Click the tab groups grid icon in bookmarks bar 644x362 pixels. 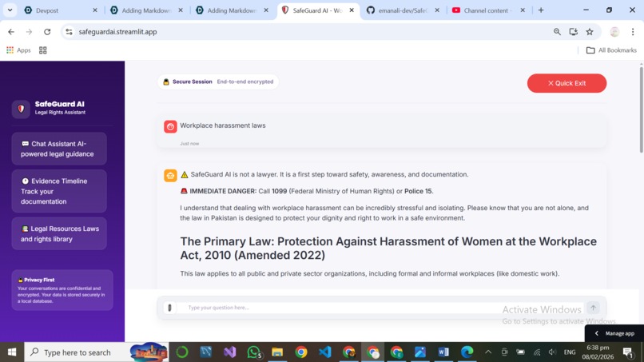(x=42, y=50)
